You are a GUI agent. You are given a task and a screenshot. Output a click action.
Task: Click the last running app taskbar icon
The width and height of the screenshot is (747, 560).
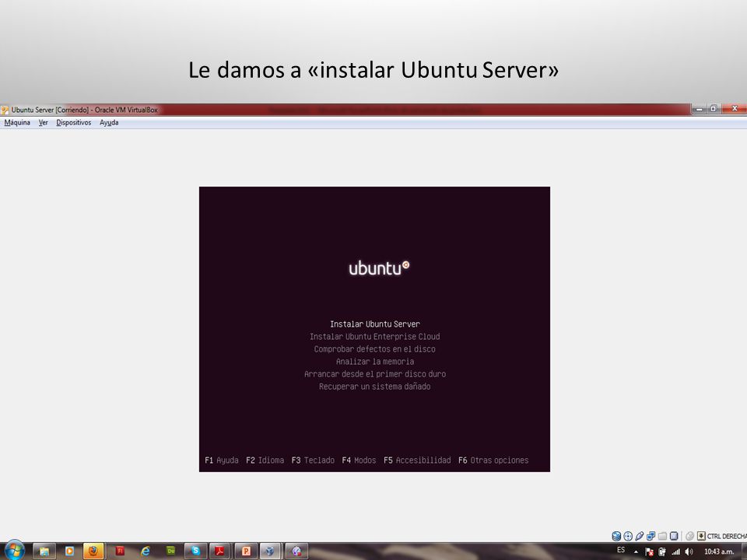296,551
